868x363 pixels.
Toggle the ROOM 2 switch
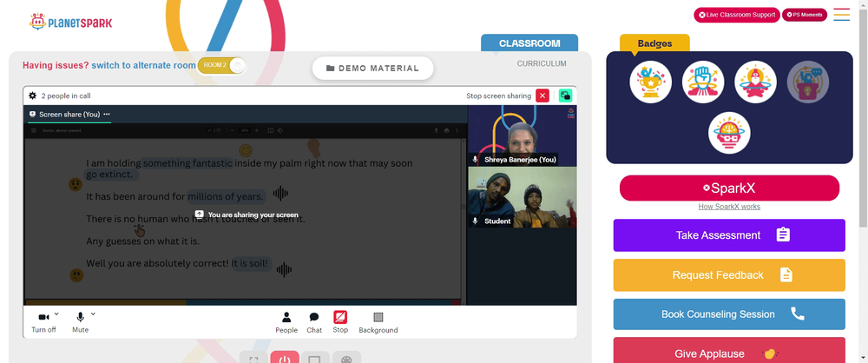click(221, 65)
